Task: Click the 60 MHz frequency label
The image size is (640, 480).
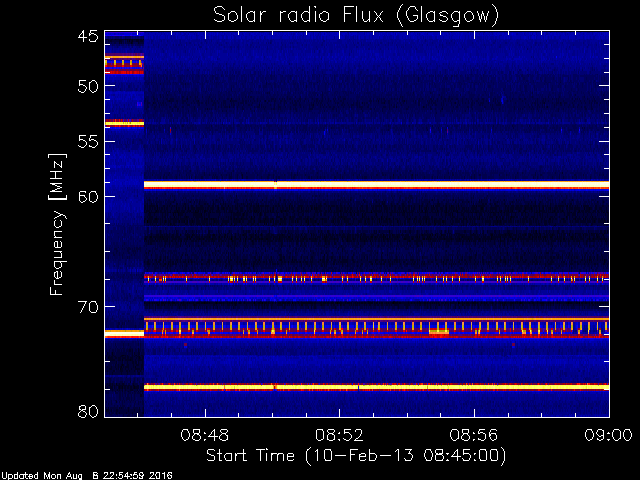Action: tap(88, 196)
